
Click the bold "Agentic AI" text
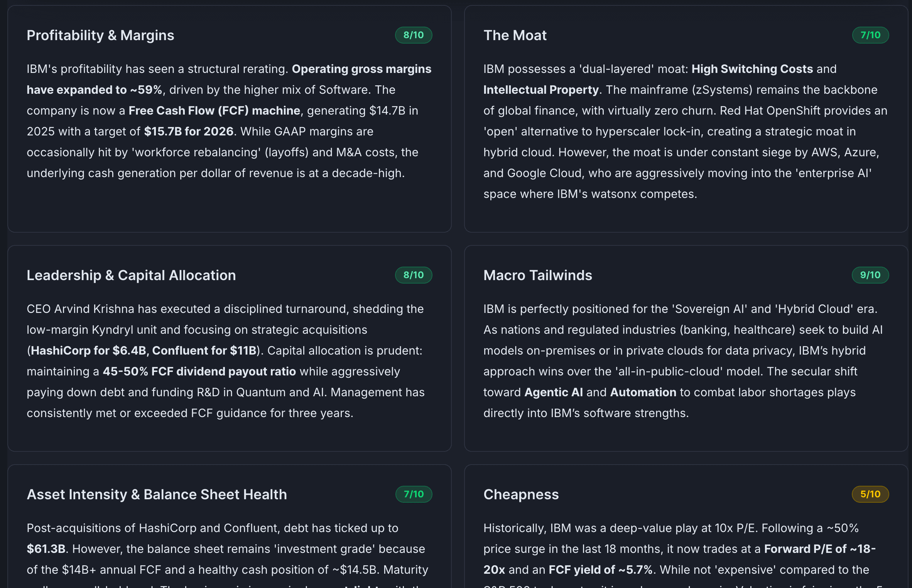point(554,392)
